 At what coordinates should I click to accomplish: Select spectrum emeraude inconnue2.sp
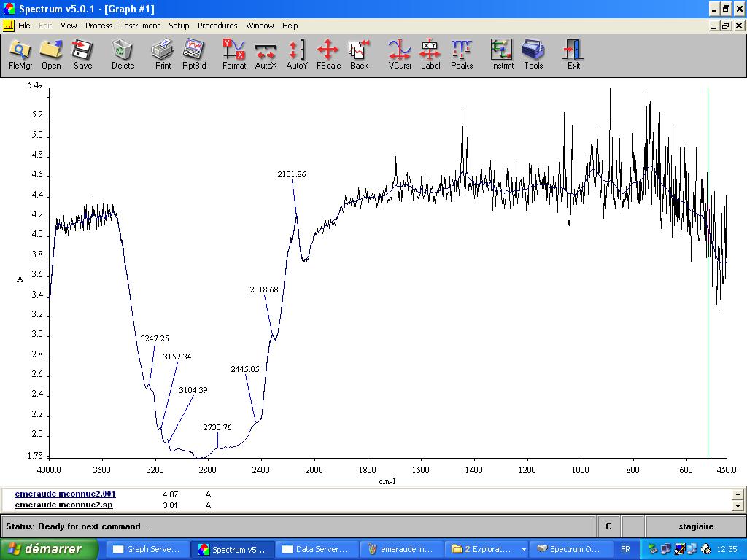click(63, 505)
